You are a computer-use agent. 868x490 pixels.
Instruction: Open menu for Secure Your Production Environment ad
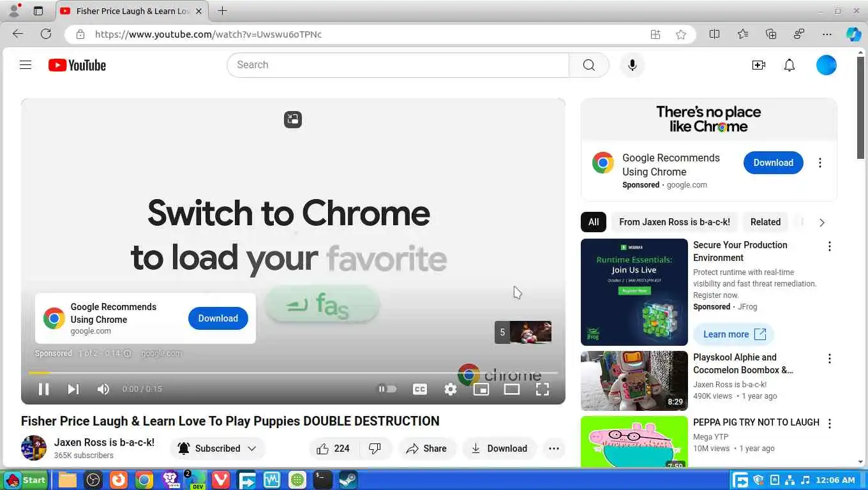coord(830,246)
